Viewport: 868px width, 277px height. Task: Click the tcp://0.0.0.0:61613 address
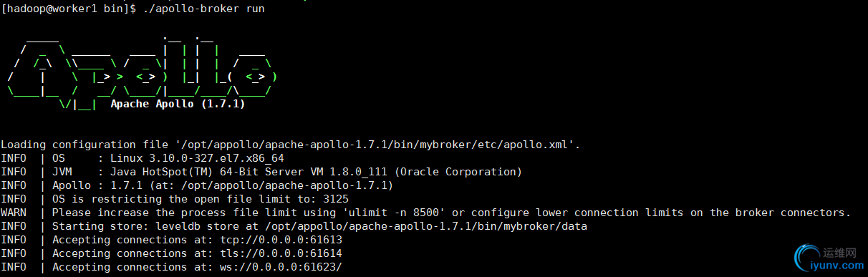tap(282, 240)
